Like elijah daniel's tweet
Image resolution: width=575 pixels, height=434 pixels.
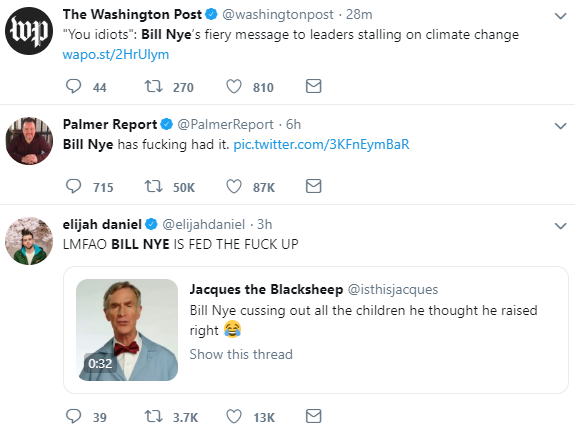234,416
